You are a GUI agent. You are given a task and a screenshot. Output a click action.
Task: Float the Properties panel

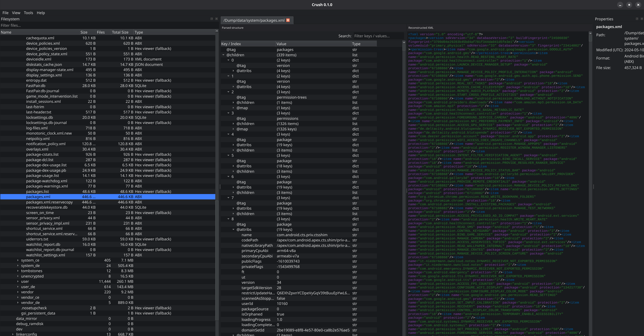point(637,19)
